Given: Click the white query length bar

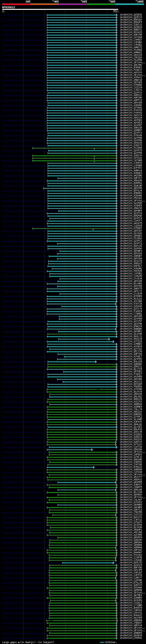Looking at the screenshot, I should click(60, 9).
